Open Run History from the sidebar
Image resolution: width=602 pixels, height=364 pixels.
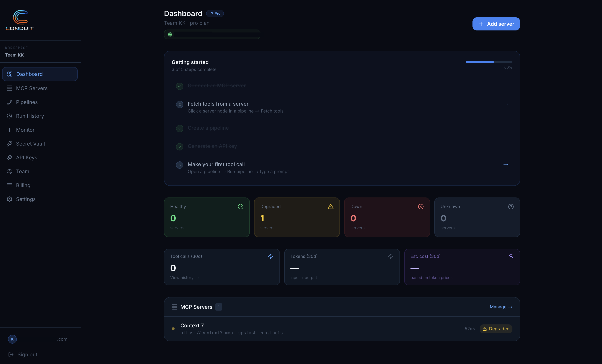[30, 116]
